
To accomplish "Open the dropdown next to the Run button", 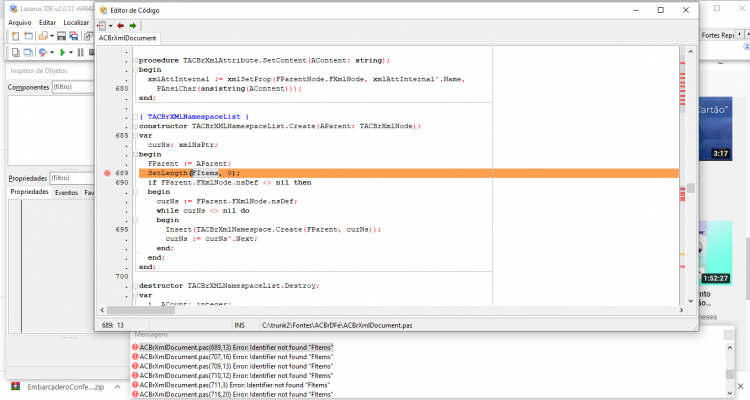I will 71,53.
